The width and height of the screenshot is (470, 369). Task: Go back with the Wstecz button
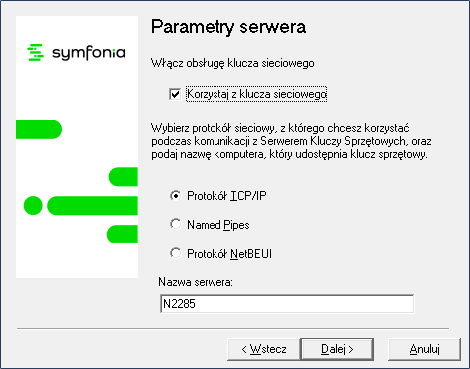pos(264,349)
